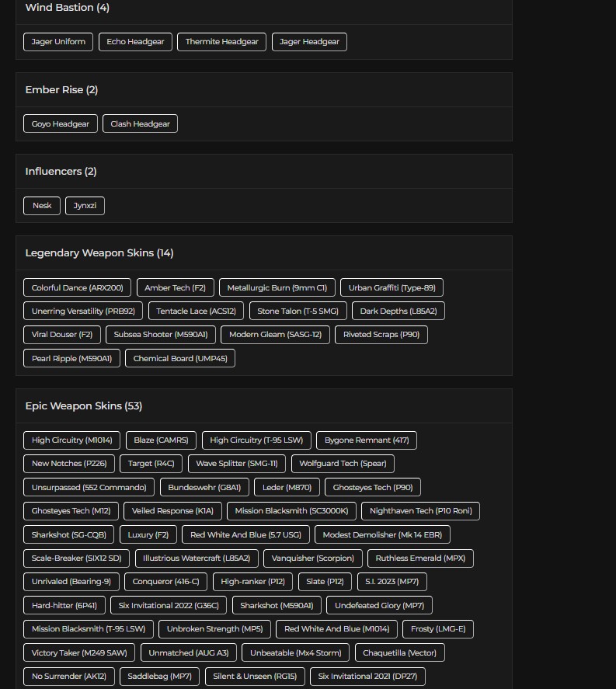The width and height of the screenshot is (616, 689).
Task: Select Ghosteyes Tech (M12) skin
Action: [71, 511]
